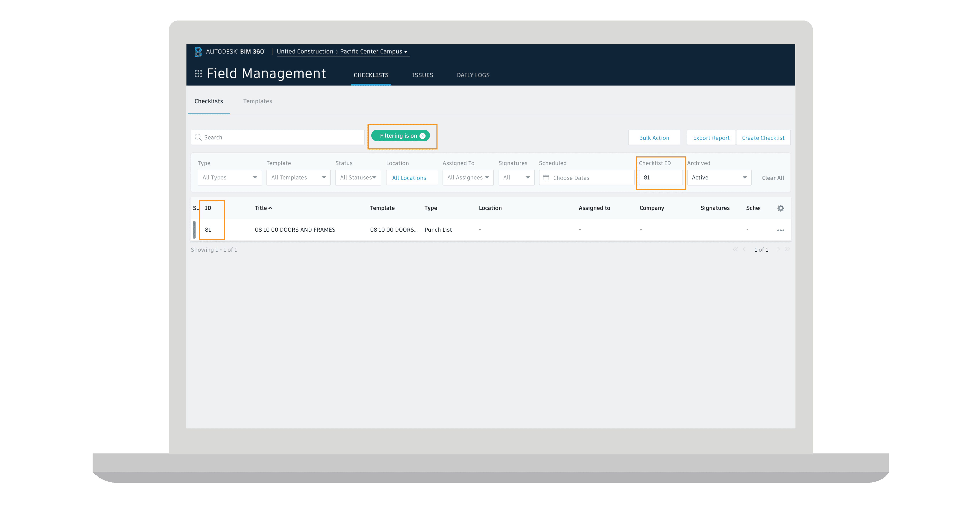Click the calendar icon in Scheduled
The image size is (980, 511).
546,178
